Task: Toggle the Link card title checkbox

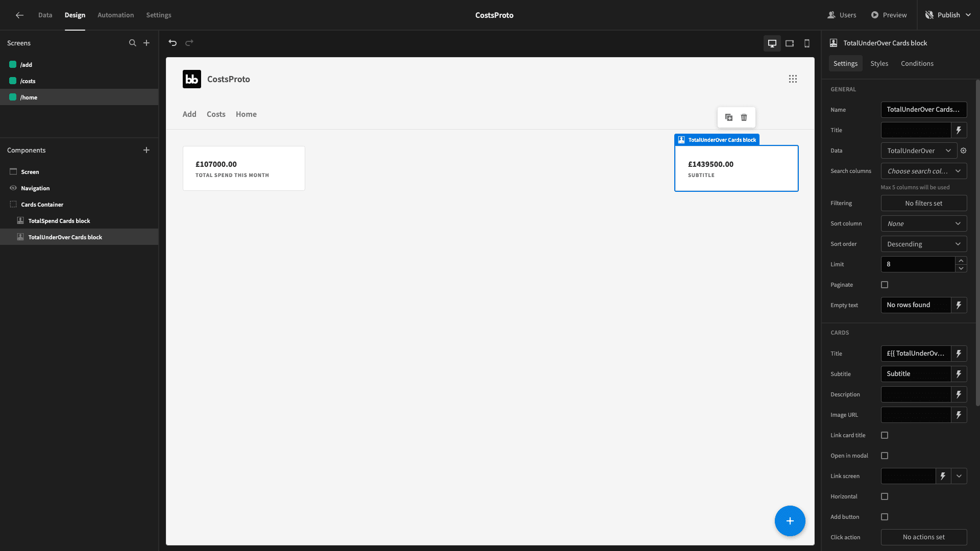Action: [x=885, y=435]
